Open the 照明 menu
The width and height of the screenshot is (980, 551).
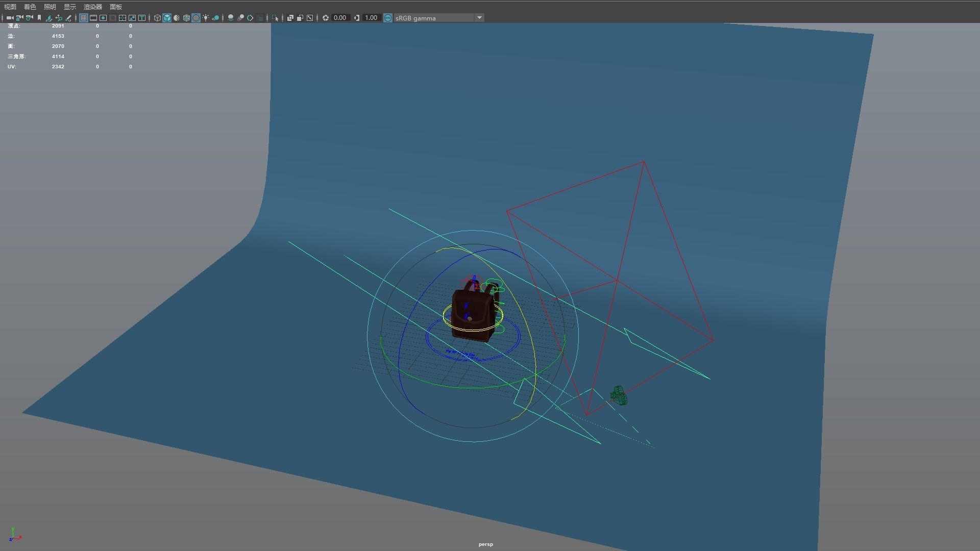(50, 7)
